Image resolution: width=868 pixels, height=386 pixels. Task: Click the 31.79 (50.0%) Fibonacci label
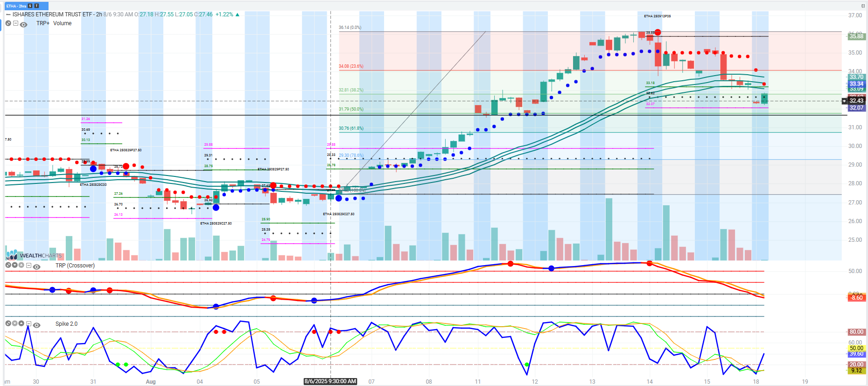351,109
